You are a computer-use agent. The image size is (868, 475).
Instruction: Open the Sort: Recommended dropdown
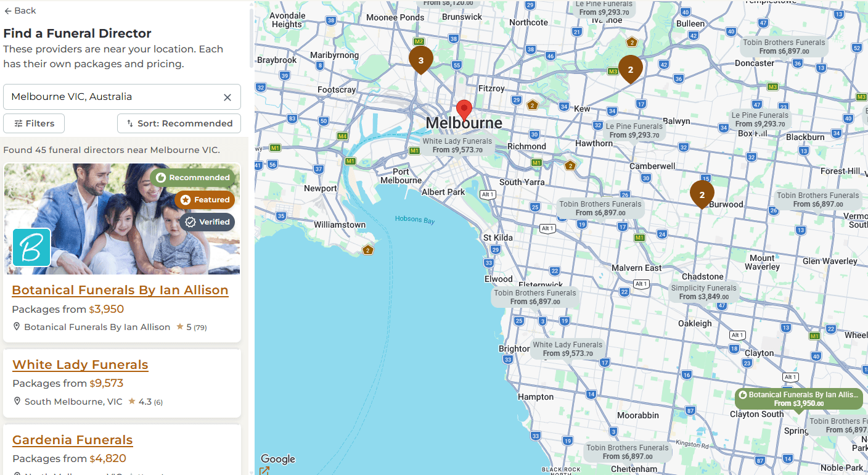pos(179,123)
